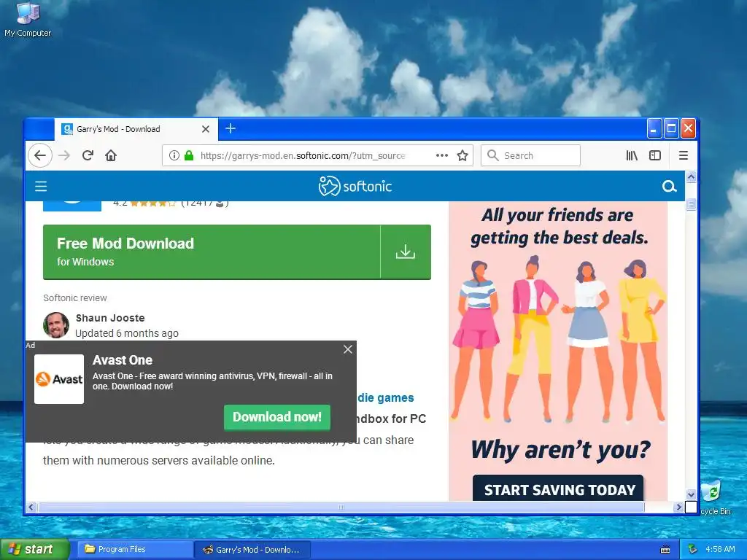
Task: Click the 'Softonic review' label
Action: [75, 298]
